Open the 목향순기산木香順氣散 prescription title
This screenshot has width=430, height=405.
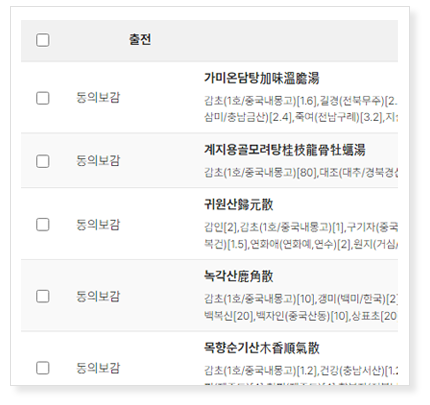point(262,348)
